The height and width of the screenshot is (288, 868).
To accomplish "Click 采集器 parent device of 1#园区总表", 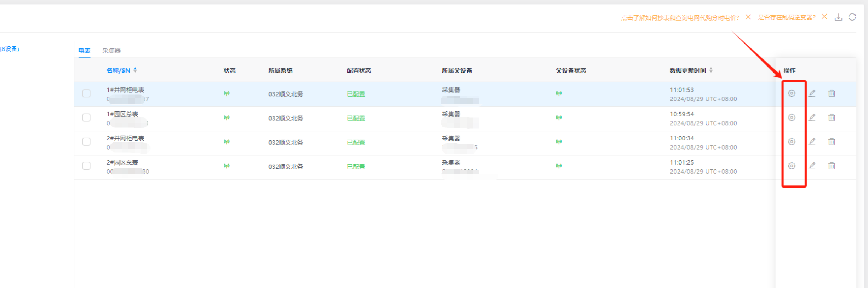I will click(x=451, y=114).
